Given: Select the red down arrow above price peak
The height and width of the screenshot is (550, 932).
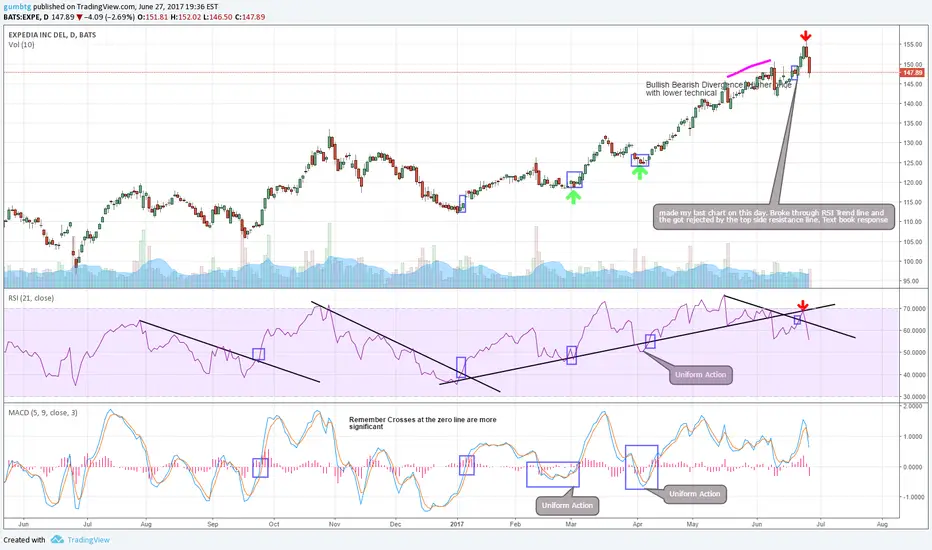Looking at the screenshot, I should 805,36.
